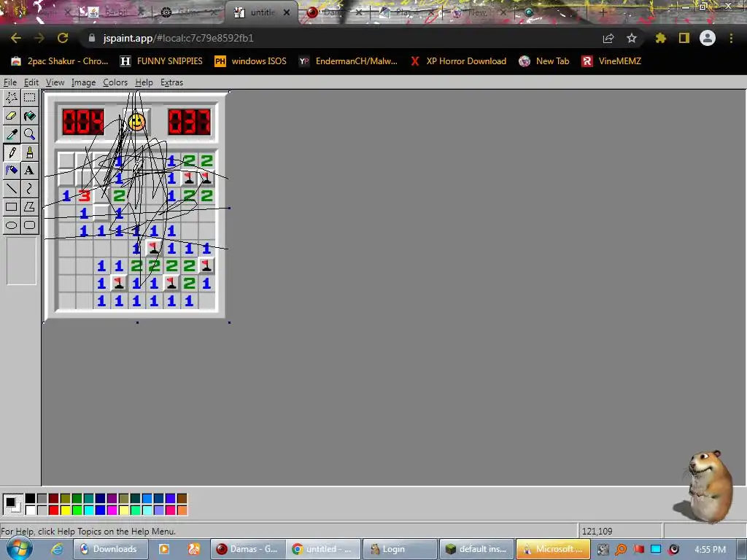747x560 pixels.
Task: Click the browser back arrow
Action: 16,38
